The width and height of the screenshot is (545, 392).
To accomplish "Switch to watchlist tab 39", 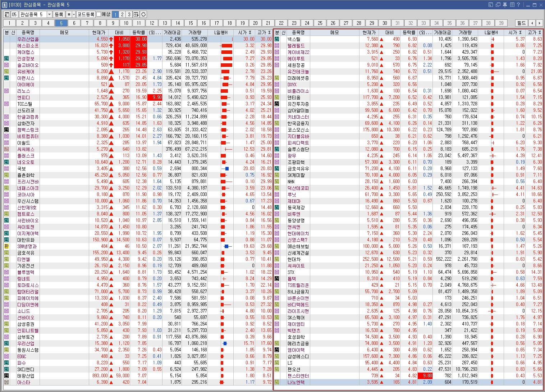I will click(501, 23).
